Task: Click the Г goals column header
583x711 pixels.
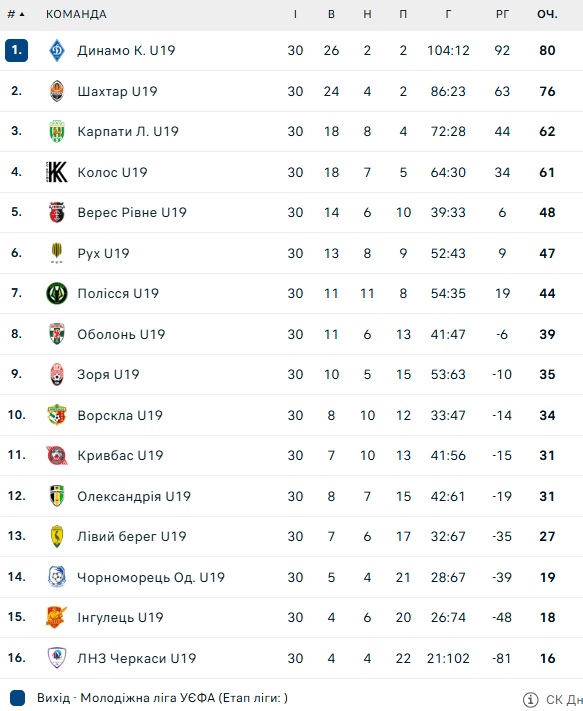Action: pyautogui.click(x=448, y=15)
